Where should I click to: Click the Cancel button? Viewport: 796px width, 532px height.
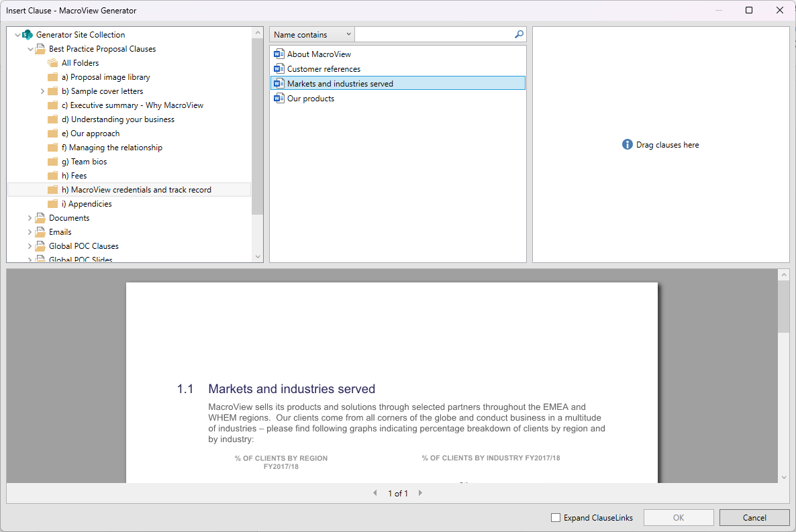click(754, 518)
